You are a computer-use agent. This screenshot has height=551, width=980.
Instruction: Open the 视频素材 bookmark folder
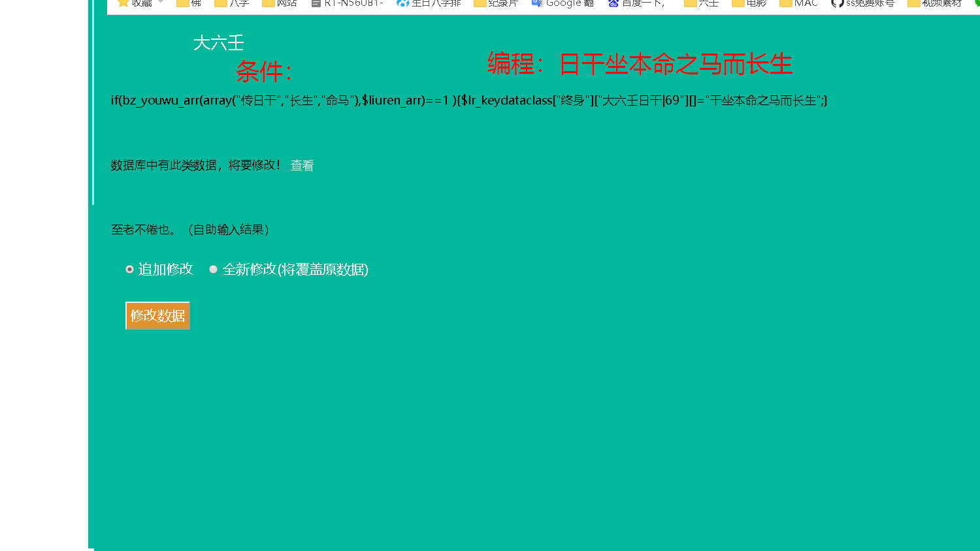(x=935, y=3)
